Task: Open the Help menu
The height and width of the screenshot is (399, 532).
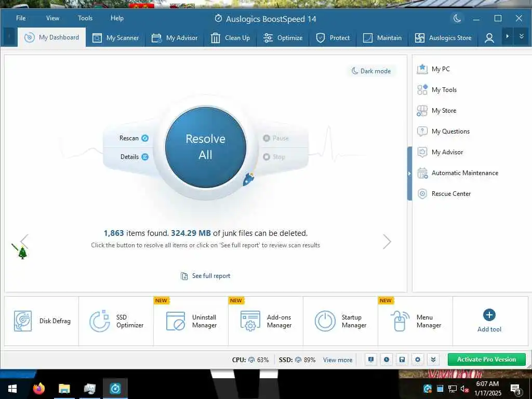Action: click(x=117, y=18)
